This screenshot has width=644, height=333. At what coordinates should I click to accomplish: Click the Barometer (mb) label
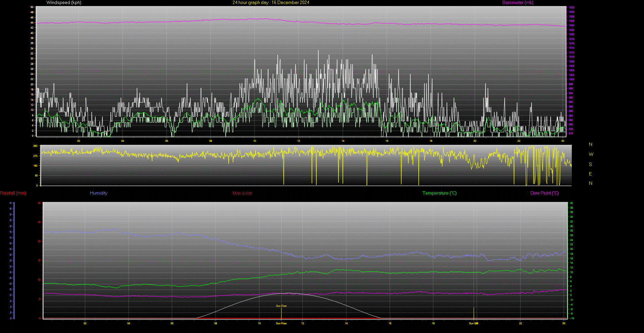tap(518, 3)
